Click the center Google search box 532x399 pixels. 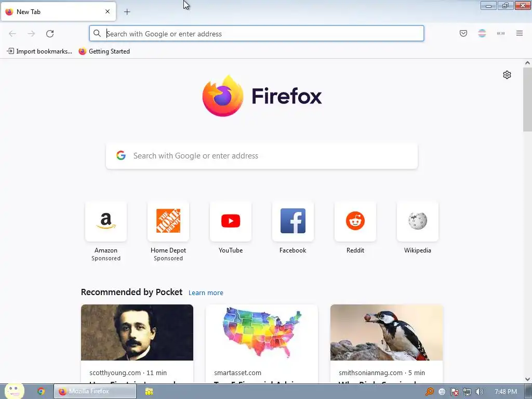(262, 156)
